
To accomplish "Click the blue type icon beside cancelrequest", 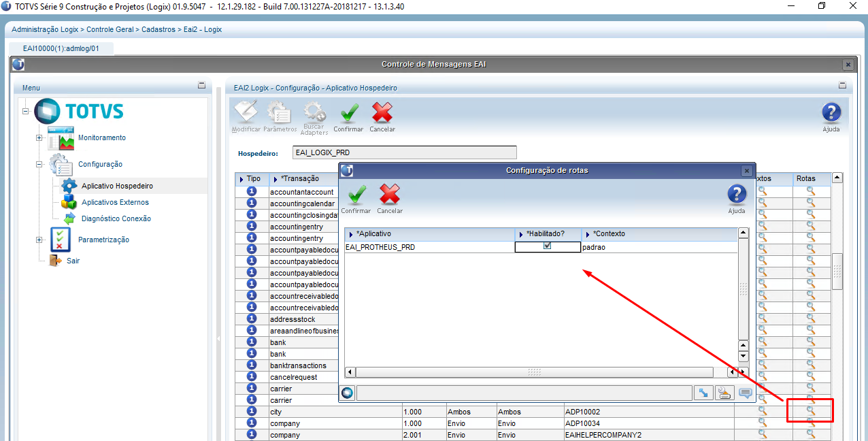I will click(252, 377).
